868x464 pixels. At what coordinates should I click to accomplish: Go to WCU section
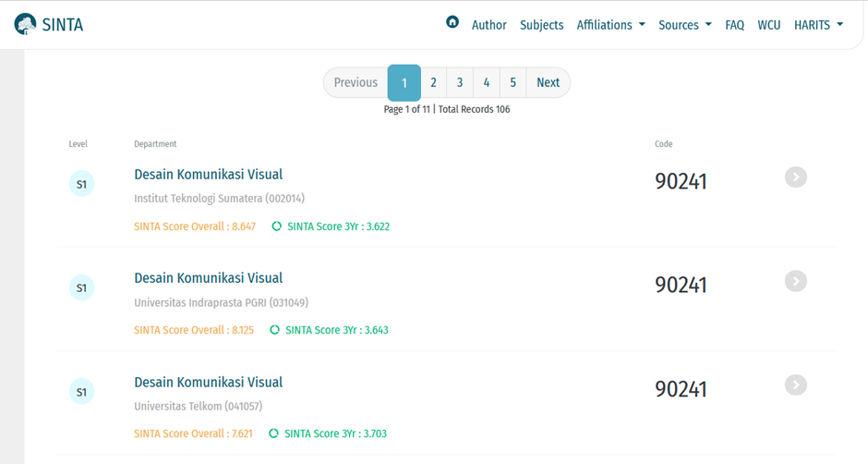768,25
